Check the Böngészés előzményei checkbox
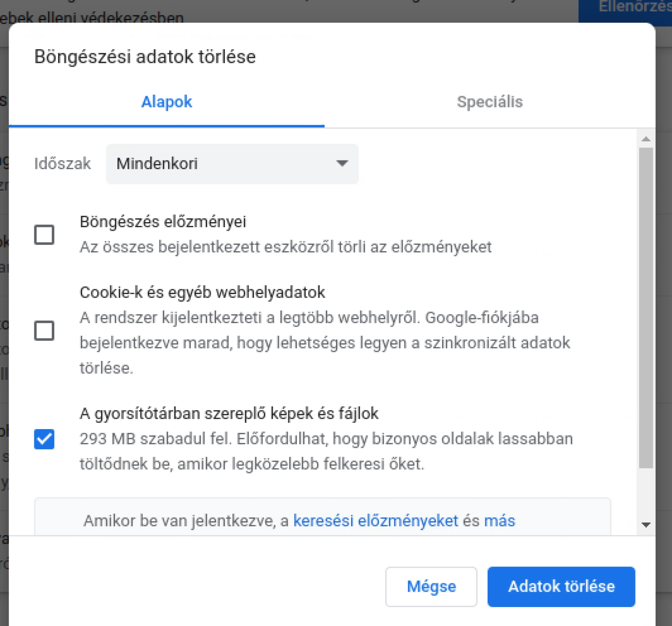The image size is (672, 626). (44, 235)
